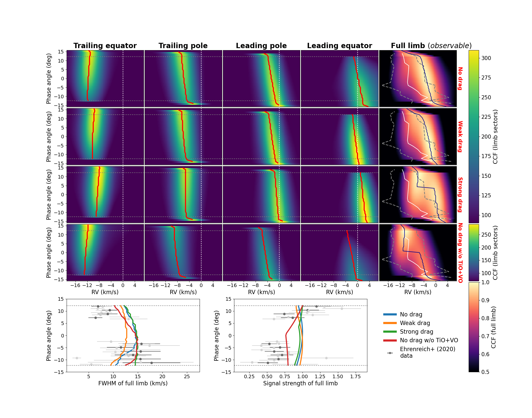The height and width of the screenshot is (418, 532).
Task: Click the Full limb (observable) title
Action: pyautogui.click(x=431, y=46)
